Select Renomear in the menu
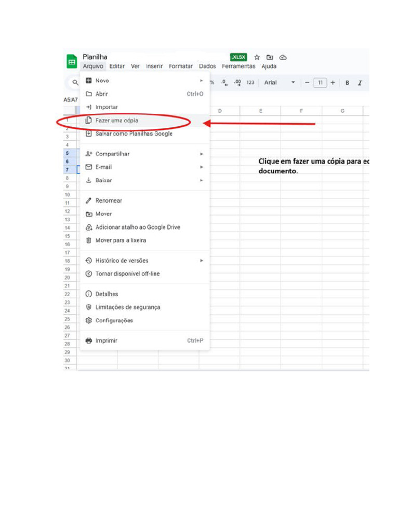The height and width of the screenshot is (532, 399). pyautogui.click(x=145, y=201)
